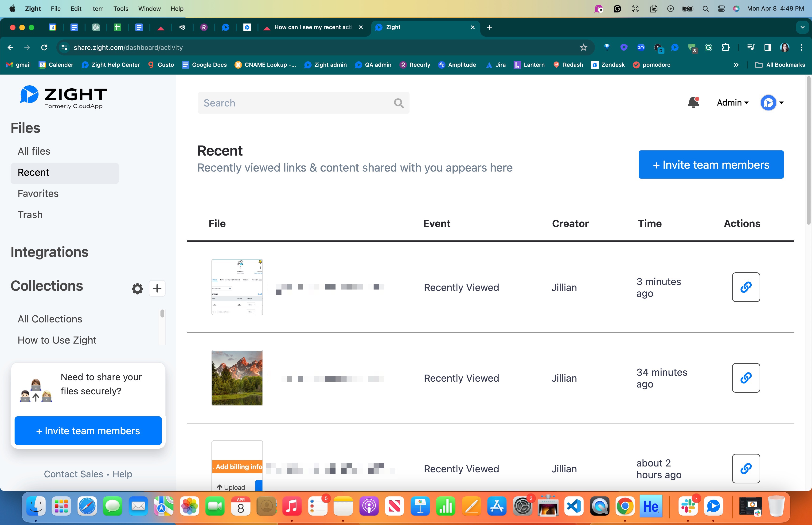Open the pomodoro bookmark
This screenshot has width=812, height=525.
[x=652, y=64]
